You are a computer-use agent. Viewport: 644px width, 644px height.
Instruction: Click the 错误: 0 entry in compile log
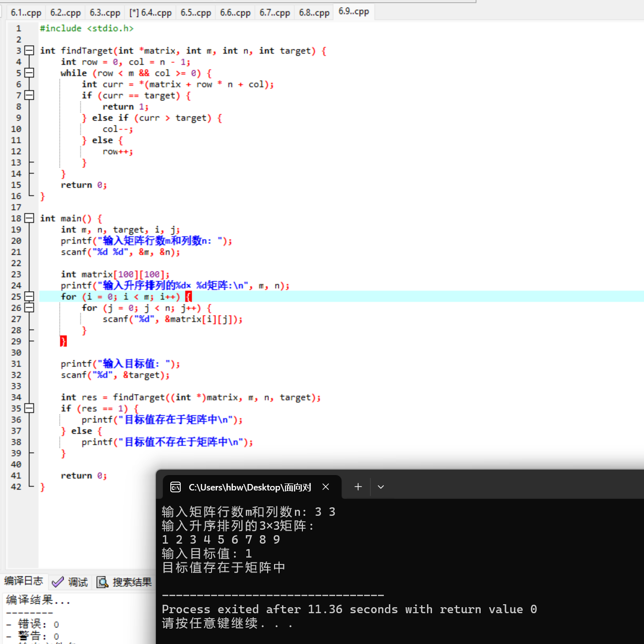(x=33, y=624)
